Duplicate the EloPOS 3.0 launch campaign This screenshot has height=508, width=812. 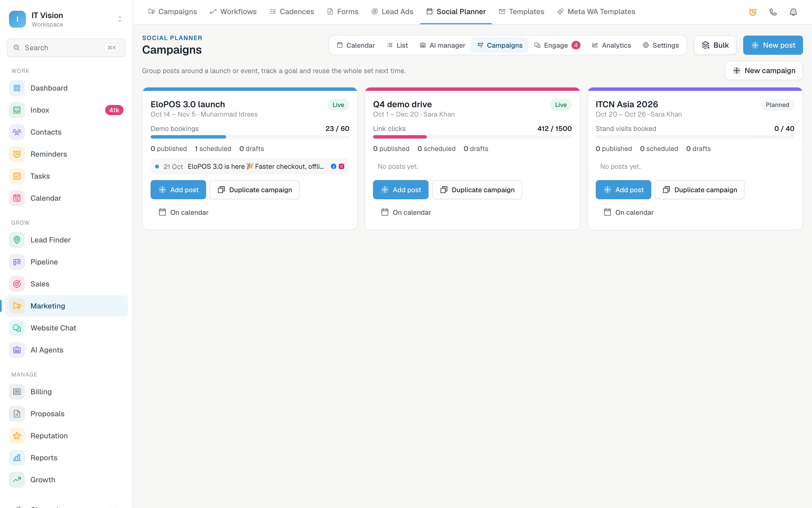(255, 190)
